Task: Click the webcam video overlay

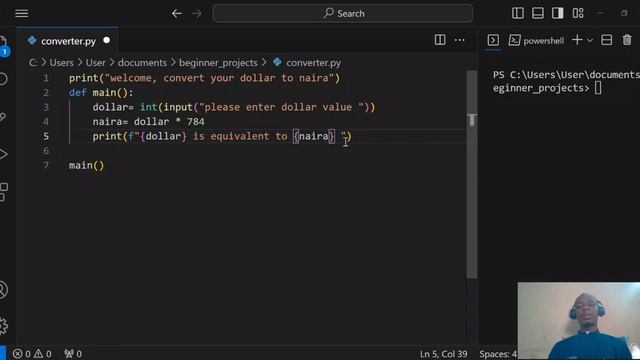Action: [579, 321]
